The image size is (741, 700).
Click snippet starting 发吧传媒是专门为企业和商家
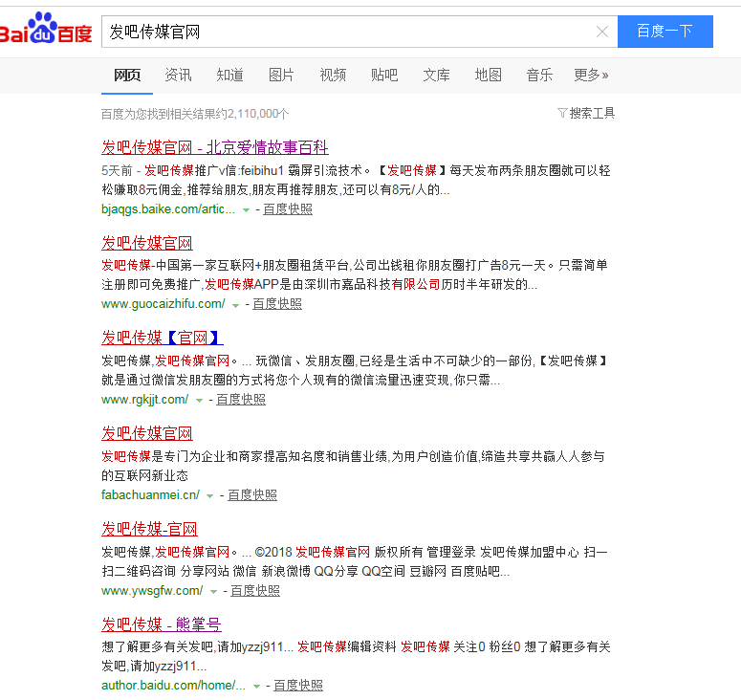tap(353, 466)
